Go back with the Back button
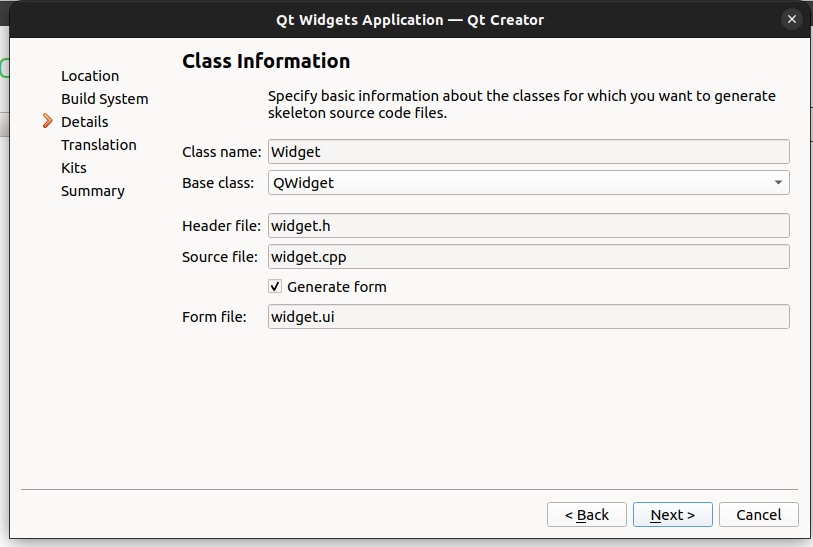Viewport: 813px width, 547px height. tap(586, 515)
